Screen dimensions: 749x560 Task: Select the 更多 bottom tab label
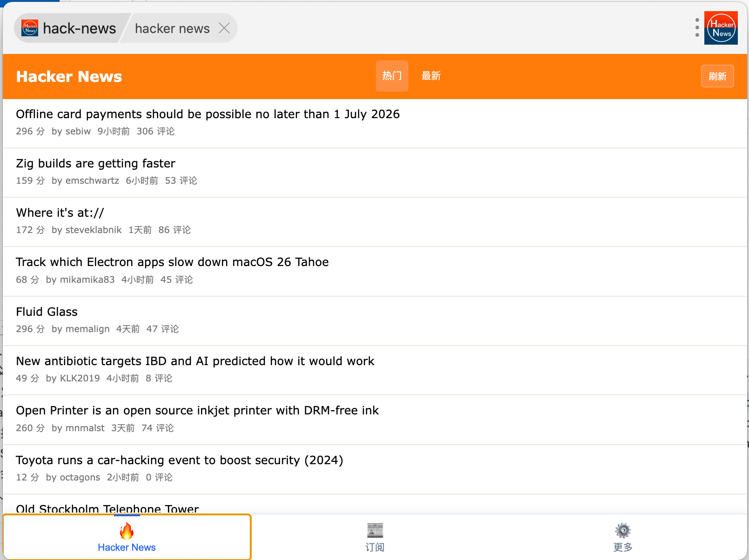tap(623, 547)
